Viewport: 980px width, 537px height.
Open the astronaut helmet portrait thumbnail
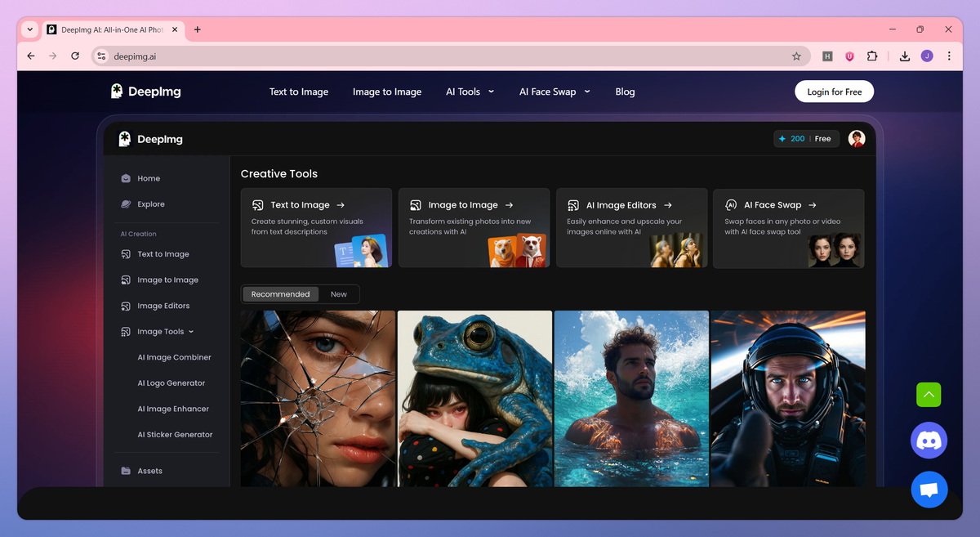pyautogui.click(x=788, y=399)
